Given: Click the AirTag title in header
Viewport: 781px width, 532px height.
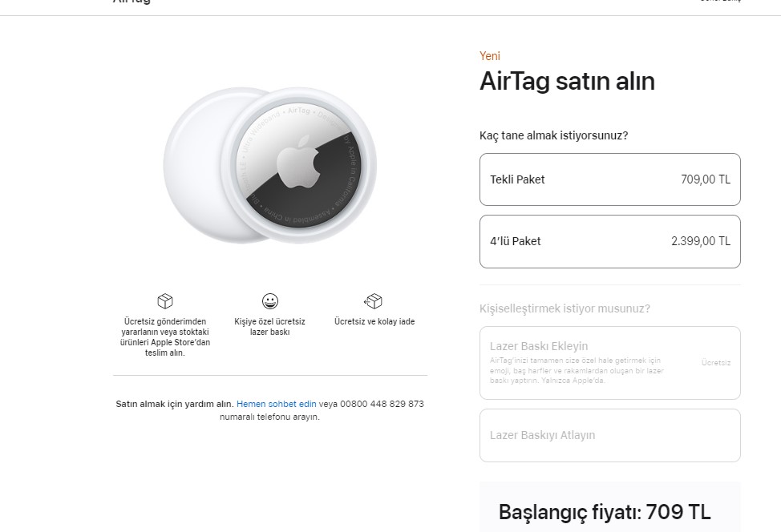Looking at the screenshot, I should click(x=131, y=2).
